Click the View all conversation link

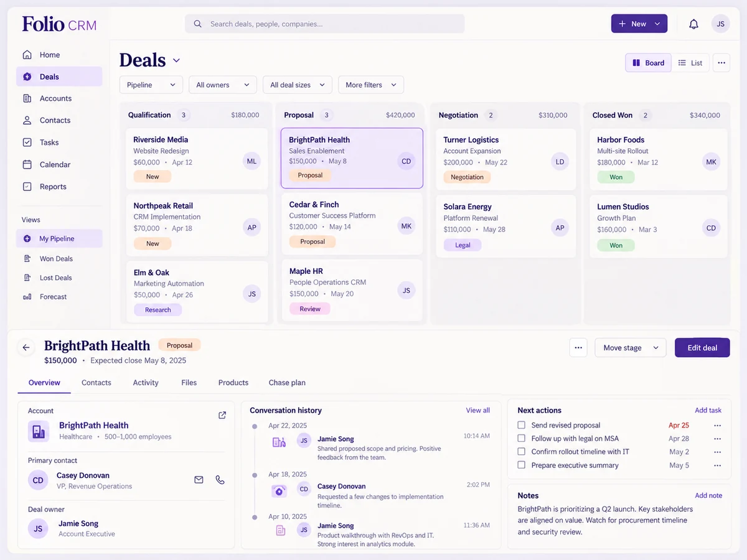click(477, 410)
